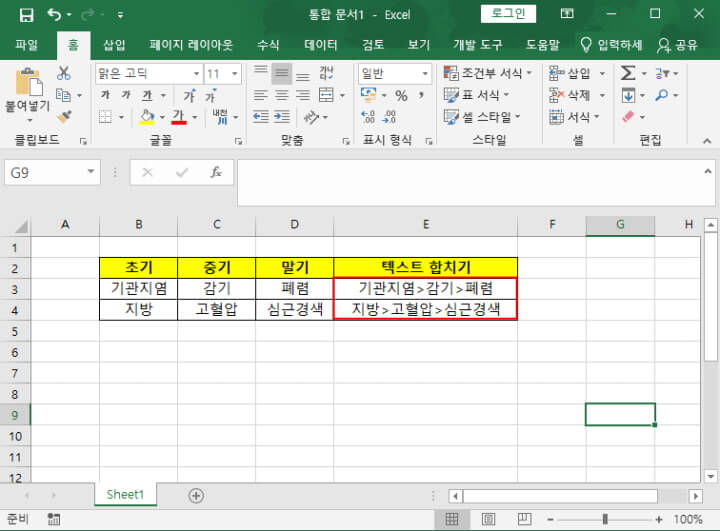Click the Paste (붙여넣기) clipboard icon
This screenshot has width=720, height=531.
click(x=28, y=84)
